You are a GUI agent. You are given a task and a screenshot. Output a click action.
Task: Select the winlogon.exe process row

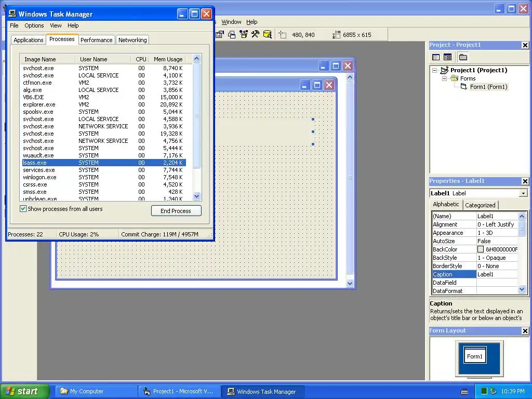click(x=104, y=177)
